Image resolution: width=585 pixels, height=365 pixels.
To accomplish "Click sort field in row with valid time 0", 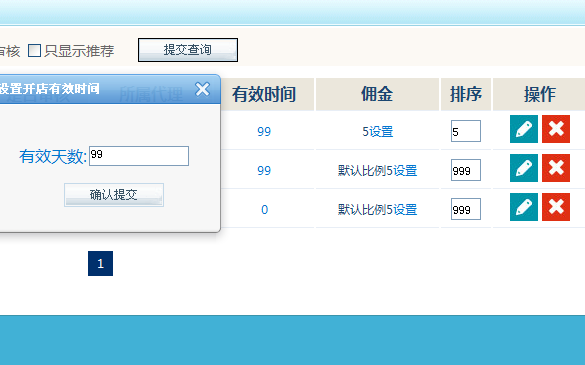I will [466, 209].
